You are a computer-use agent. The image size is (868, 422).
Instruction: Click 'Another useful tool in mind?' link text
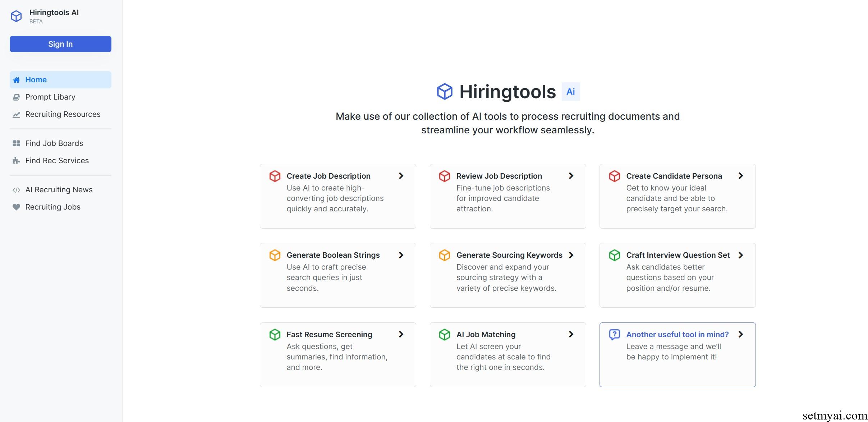[x=678, y=335]
